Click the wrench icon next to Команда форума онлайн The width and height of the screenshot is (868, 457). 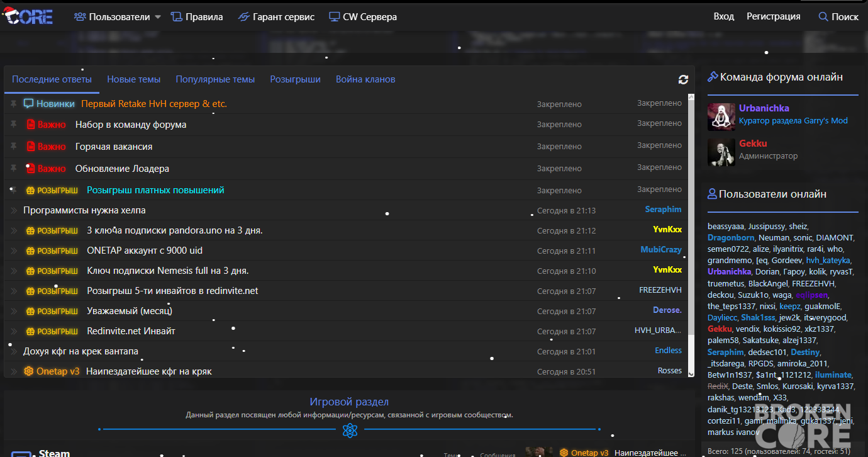click(713, 77)
